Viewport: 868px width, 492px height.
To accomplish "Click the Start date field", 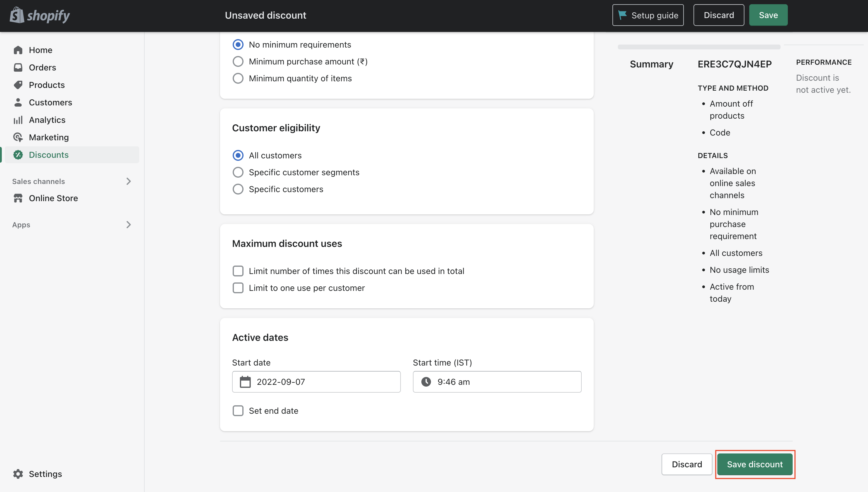I will [x=316, y=382].
